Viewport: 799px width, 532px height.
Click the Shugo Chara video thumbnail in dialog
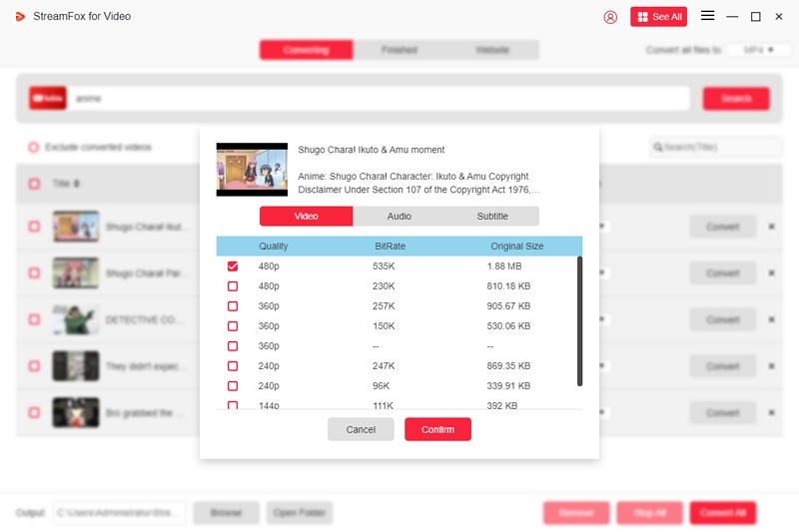252,170
